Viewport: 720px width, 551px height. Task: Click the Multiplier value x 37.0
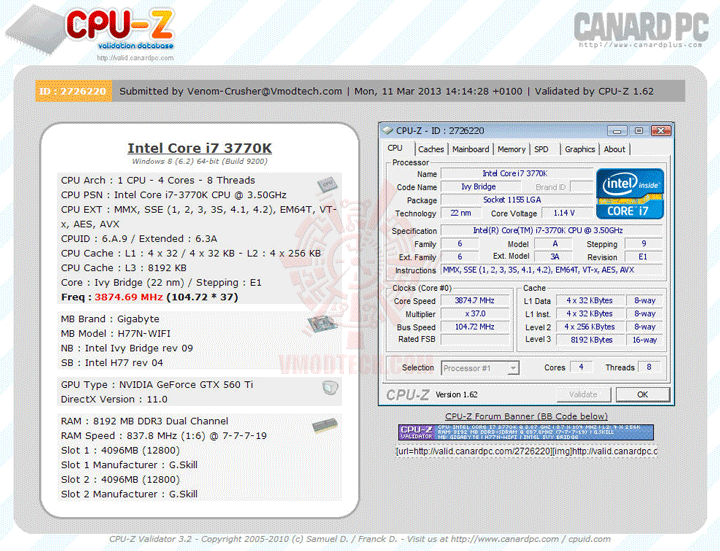coord(475,314)
